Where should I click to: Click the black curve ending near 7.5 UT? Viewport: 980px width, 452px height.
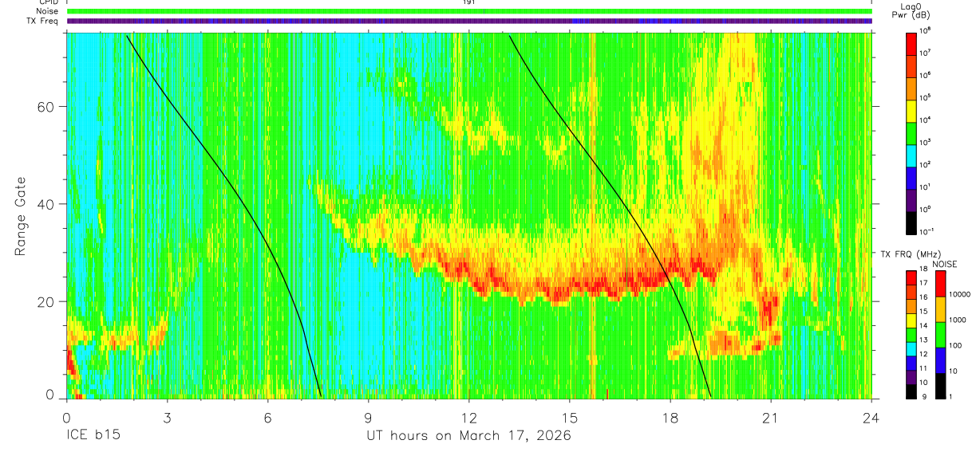(x=239, y=195)
